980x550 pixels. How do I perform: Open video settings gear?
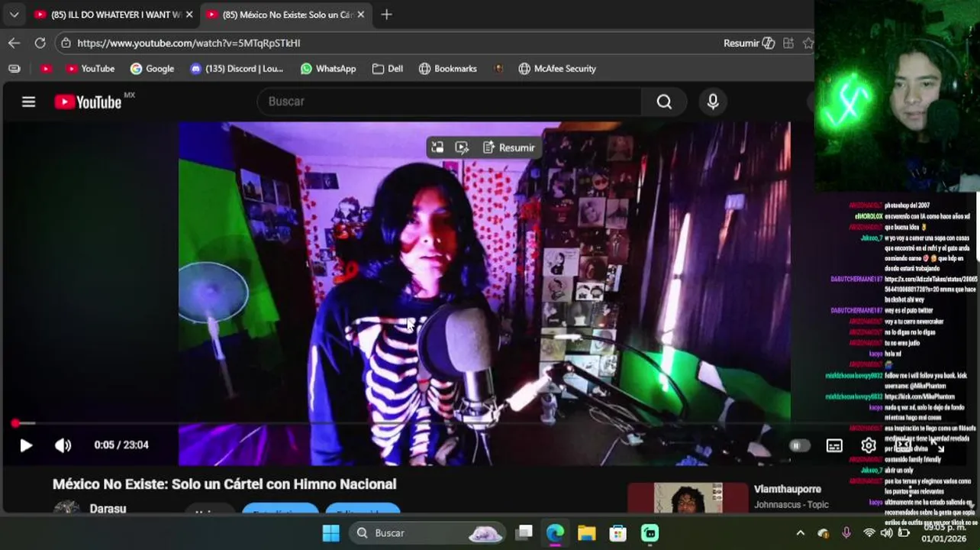pos(869,445)
